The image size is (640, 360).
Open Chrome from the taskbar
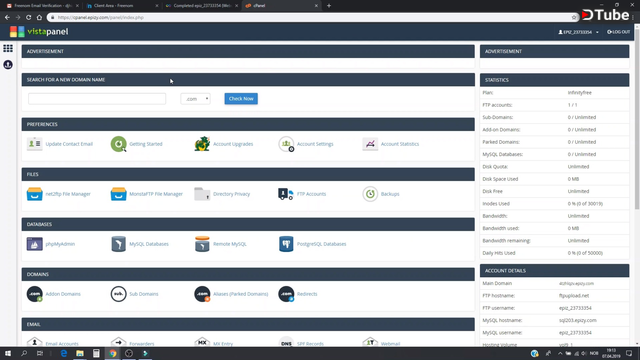pyautogui.click(x=113, y=353)
